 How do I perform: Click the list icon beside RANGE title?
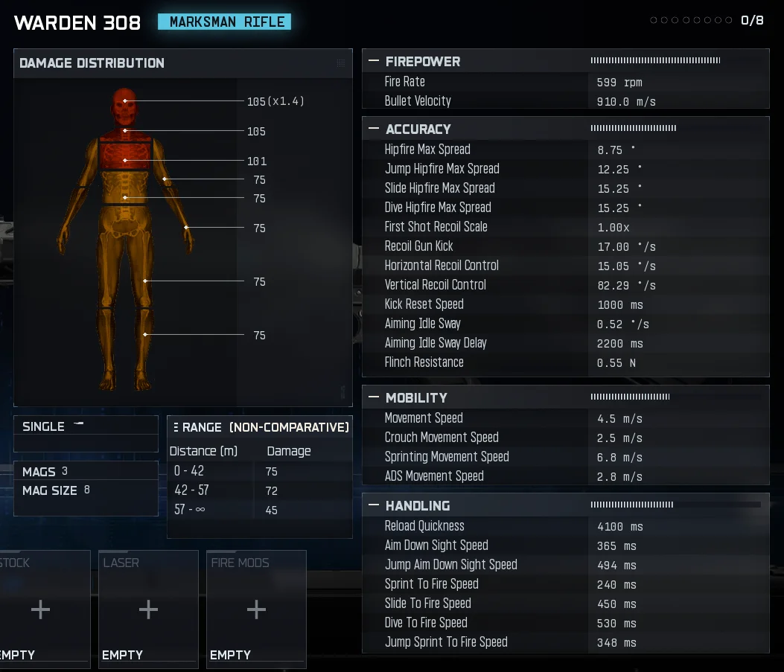(176, 427)
